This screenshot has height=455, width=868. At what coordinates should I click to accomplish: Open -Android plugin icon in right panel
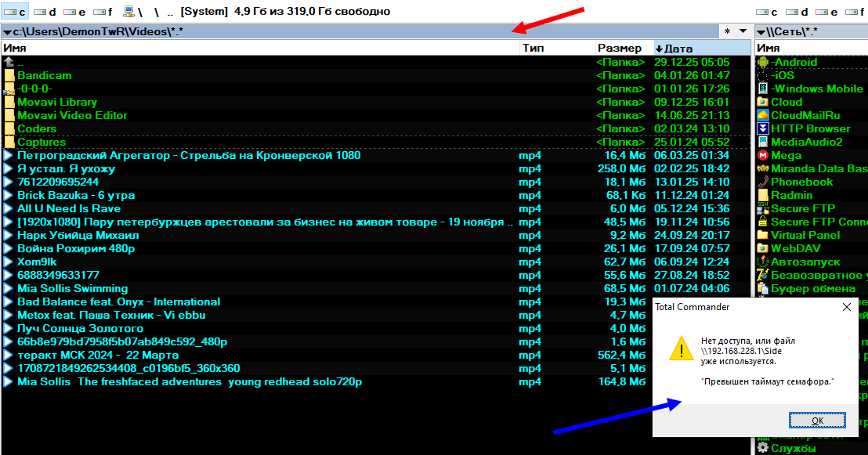(x=763, y=63)
